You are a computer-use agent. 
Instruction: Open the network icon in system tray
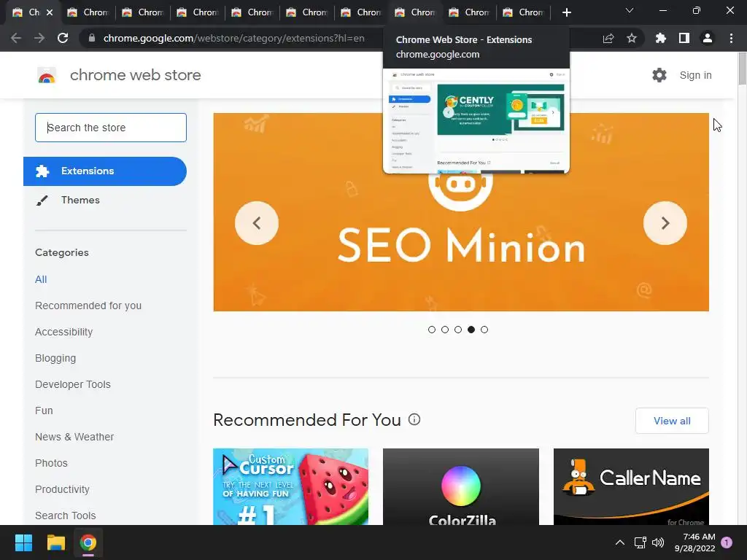(640, 542)
